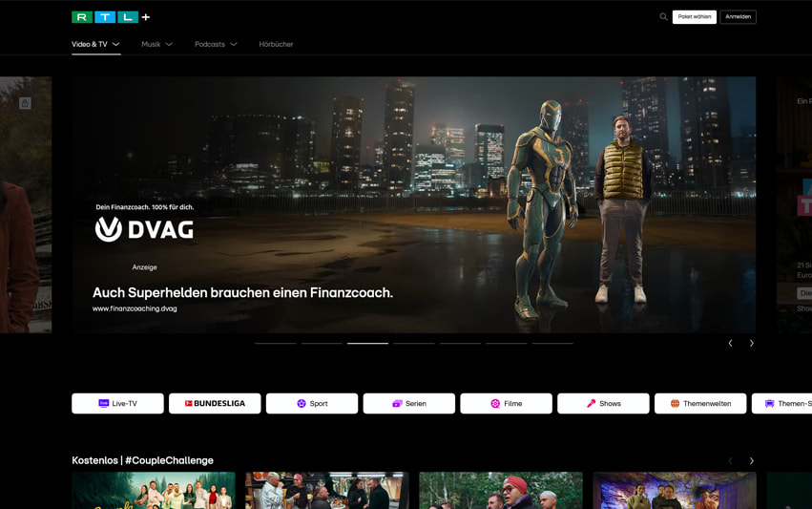Open search via magnifier icon
This screenshot has height=509, width=812.
click(663, 17)
